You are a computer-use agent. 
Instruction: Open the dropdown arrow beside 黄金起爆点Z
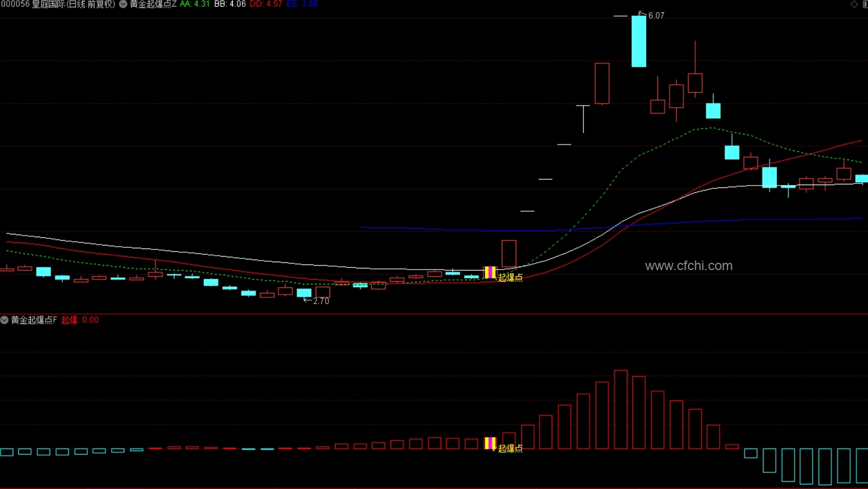pyautogui.click(x=123, y=4)
